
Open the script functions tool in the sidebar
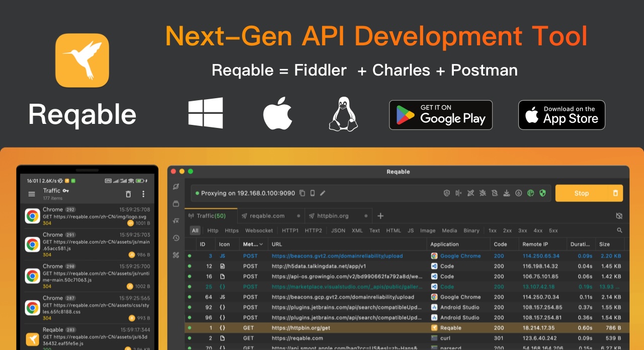[x=176, y=221]
